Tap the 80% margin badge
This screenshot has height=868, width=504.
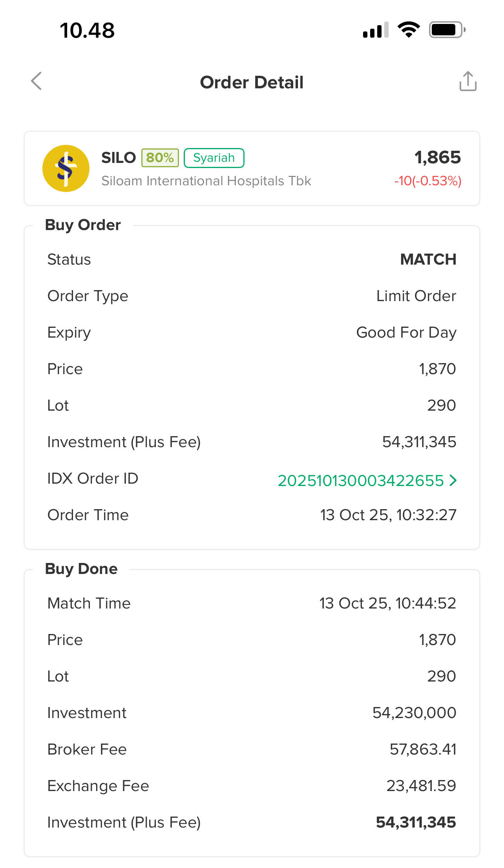160,158
